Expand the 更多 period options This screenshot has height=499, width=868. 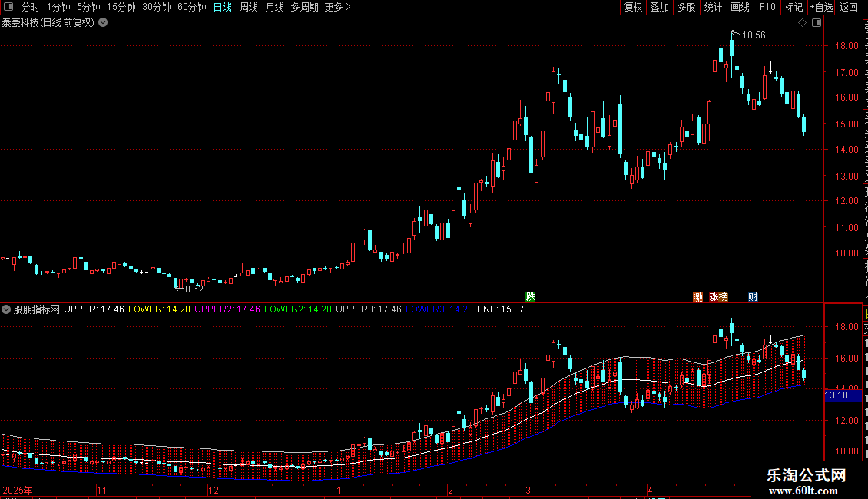[337, 7]
